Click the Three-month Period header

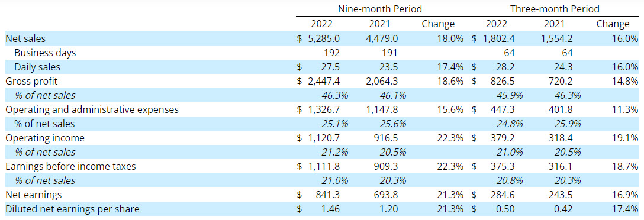pyautogui.click(x=555, y=9)
